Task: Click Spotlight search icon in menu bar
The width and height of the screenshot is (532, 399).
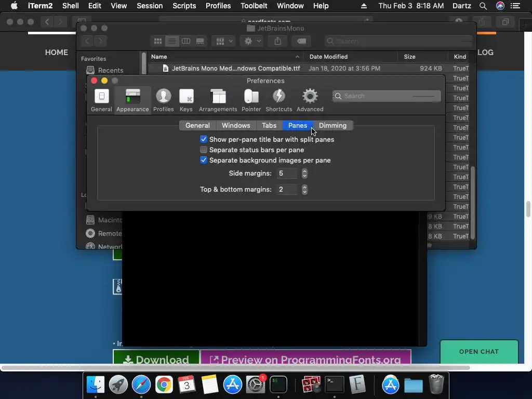Action: (483, 6)
